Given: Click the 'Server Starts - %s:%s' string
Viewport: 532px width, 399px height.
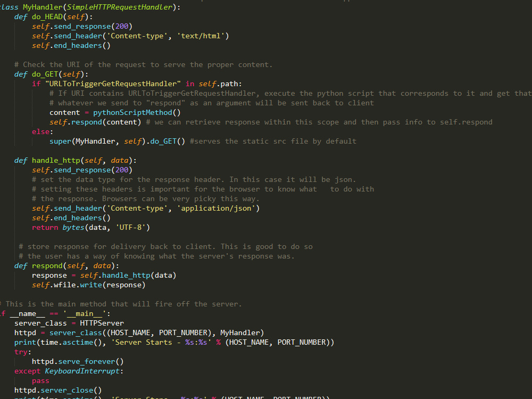Looking at the screenshot, I should 161,342.
